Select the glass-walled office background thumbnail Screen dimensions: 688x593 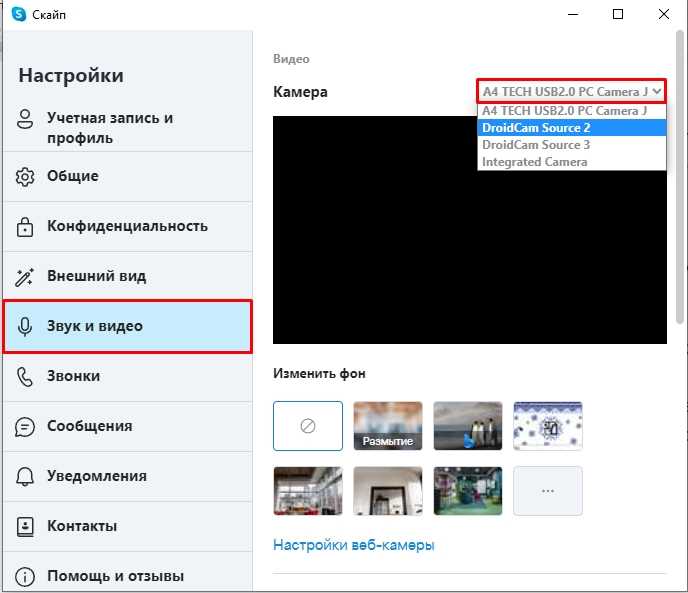(308, 491)
